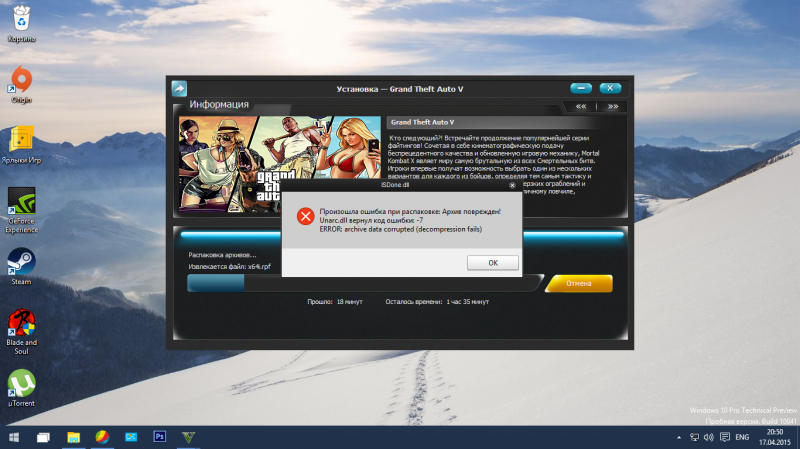Open the Origin desktop shortcut
This screenshot has width=800, height=449.
click(x=21, y=84)
